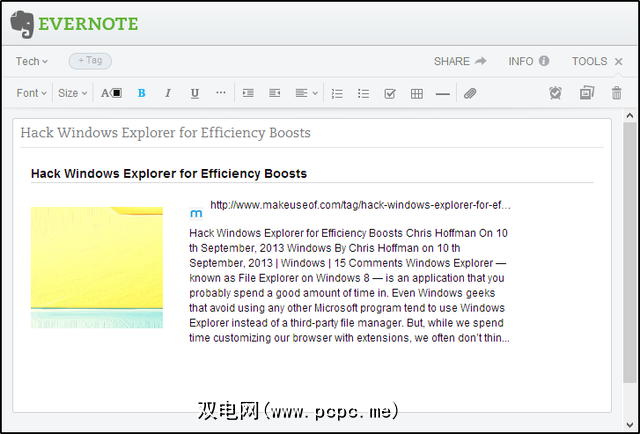Open the Size dropdown
The height and width of the screenshot is (434, 640).
[73, 93]
